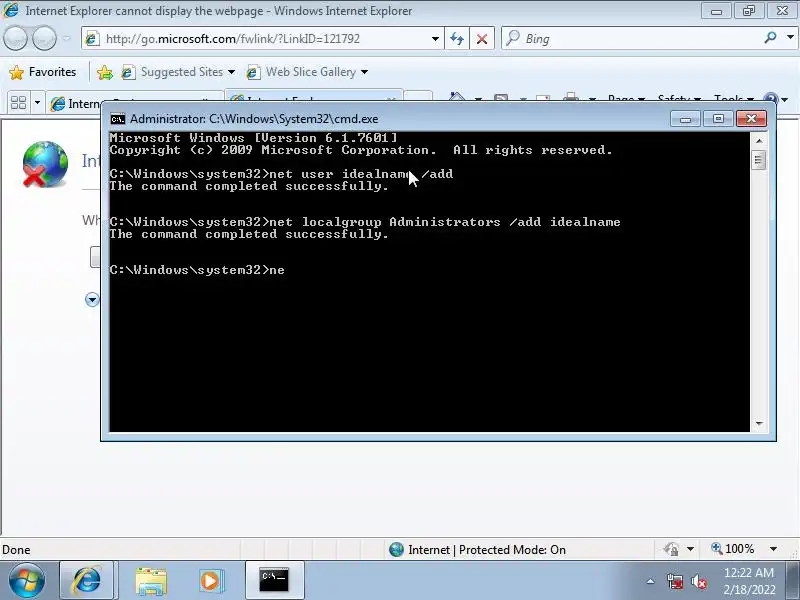Click the Internet Explorer Back arrow button

15,38
